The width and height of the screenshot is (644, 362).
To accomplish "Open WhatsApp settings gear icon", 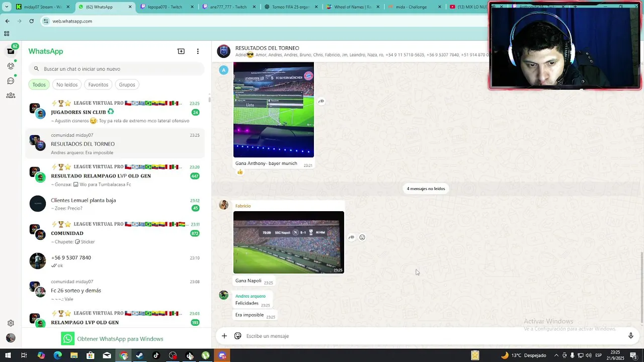I will 11,323.
